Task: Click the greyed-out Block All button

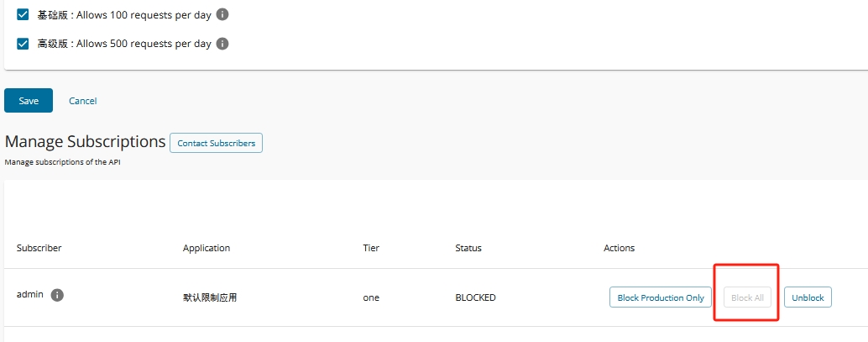Action: [747, 297]
